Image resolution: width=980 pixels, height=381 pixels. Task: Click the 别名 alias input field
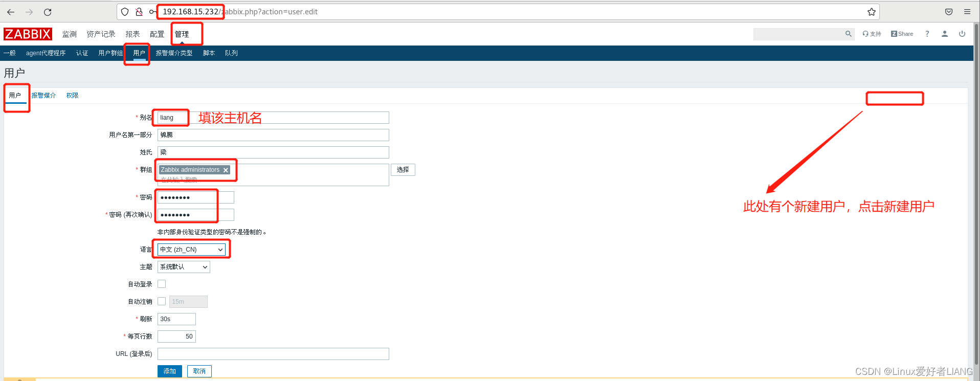pos(273,118)
